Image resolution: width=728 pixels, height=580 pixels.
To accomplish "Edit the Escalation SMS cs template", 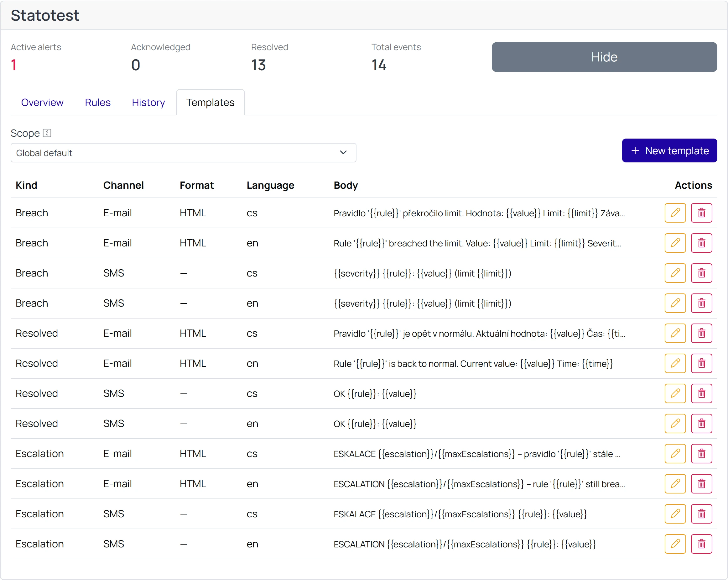I will (x=675, y=514).
